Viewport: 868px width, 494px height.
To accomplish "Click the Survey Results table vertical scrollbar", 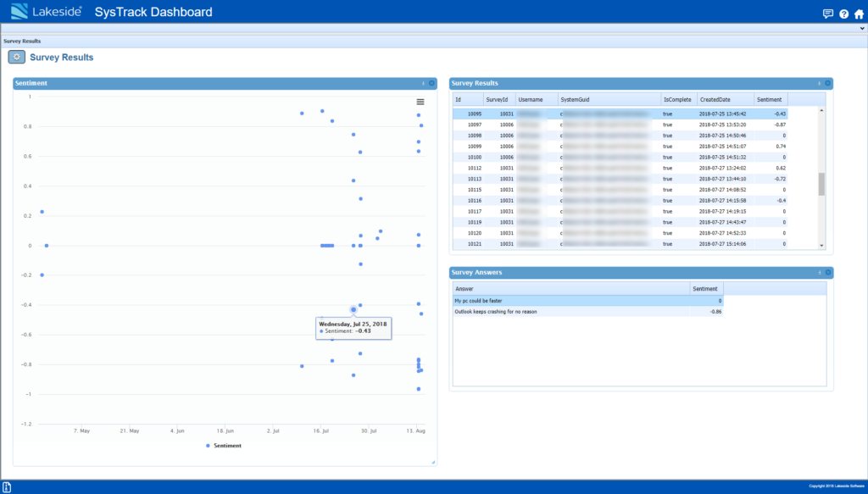I will (821, 178).
